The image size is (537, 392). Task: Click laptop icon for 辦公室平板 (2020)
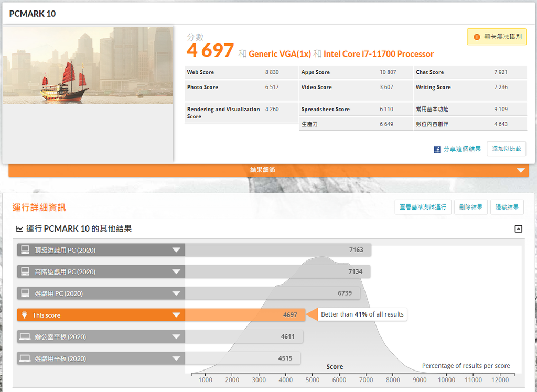pyautogui.click(x=25, y=337)
